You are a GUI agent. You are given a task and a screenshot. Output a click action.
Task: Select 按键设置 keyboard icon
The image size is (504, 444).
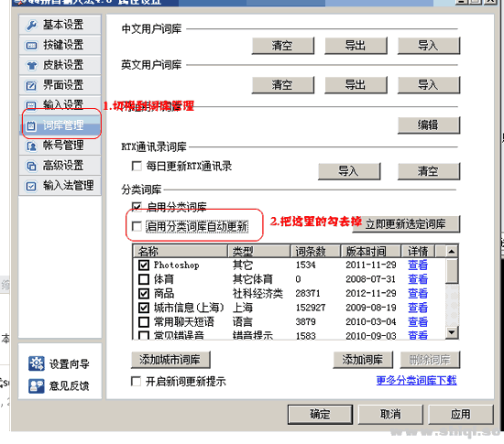(x=31, y=46)
